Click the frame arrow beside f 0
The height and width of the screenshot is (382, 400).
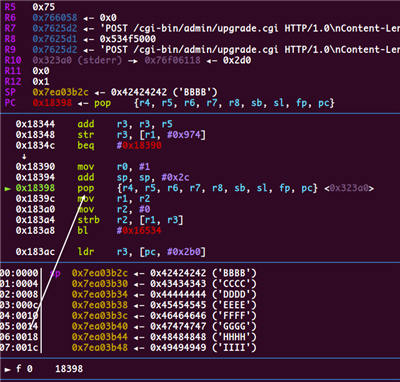click(7, 369)
